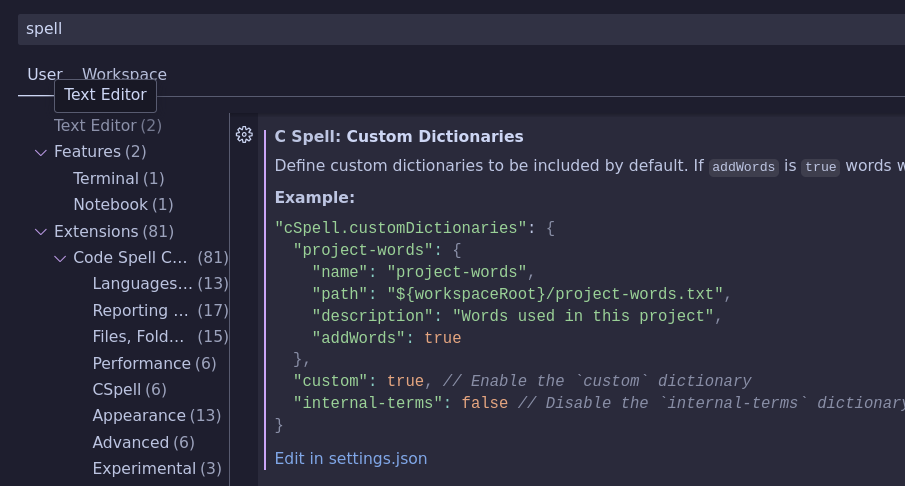905x486 pixels.
Task: Click the Edit in settings.json link
Action: (x=350, y=459)
